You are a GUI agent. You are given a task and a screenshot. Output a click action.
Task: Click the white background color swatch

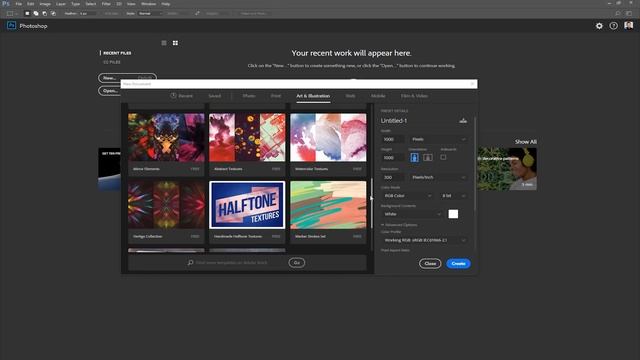point(453,214)
